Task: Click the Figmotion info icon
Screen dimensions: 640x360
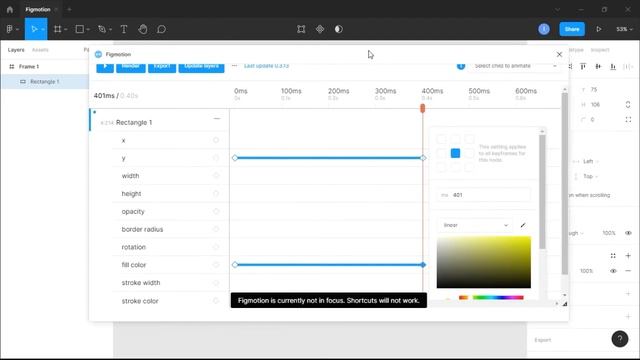Action: click(461, 66)
